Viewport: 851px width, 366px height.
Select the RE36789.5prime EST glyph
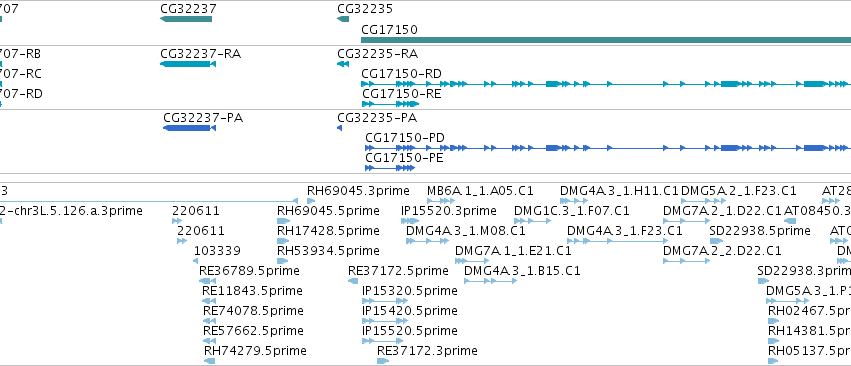click(x=205, y=281)
